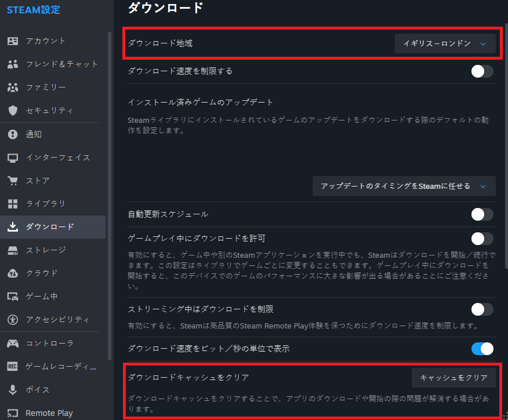This screenshot has width=508, height=420.
Task: Click the ストア shopping cart icon
Action: (x=13, y=181)
